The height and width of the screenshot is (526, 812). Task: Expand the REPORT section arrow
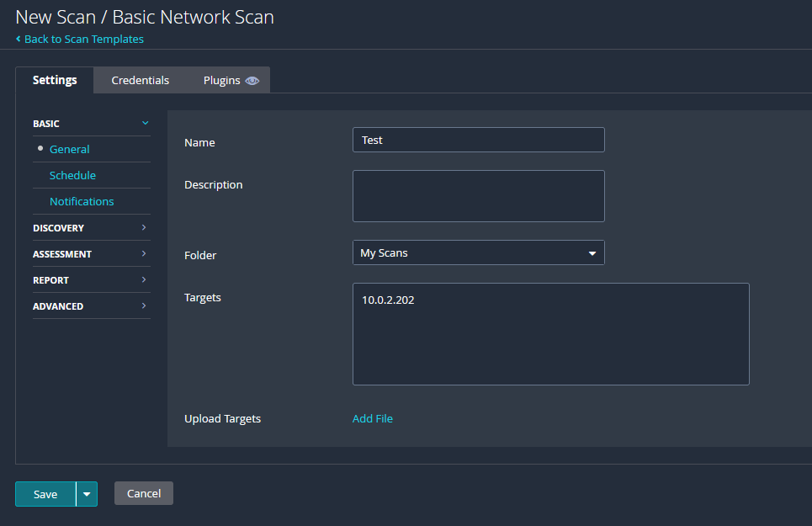(x=144, y=279)
